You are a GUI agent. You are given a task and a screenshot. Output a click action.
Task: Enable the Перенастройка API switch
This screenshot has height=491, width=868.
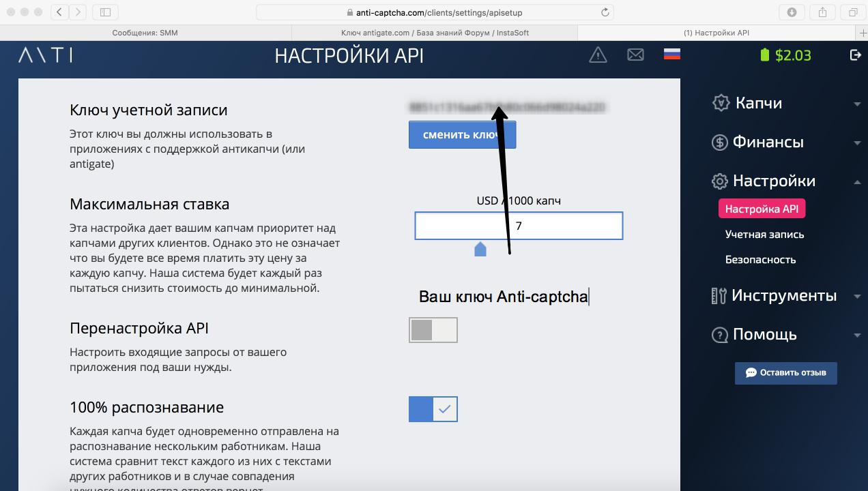click(x=433, y=330)
